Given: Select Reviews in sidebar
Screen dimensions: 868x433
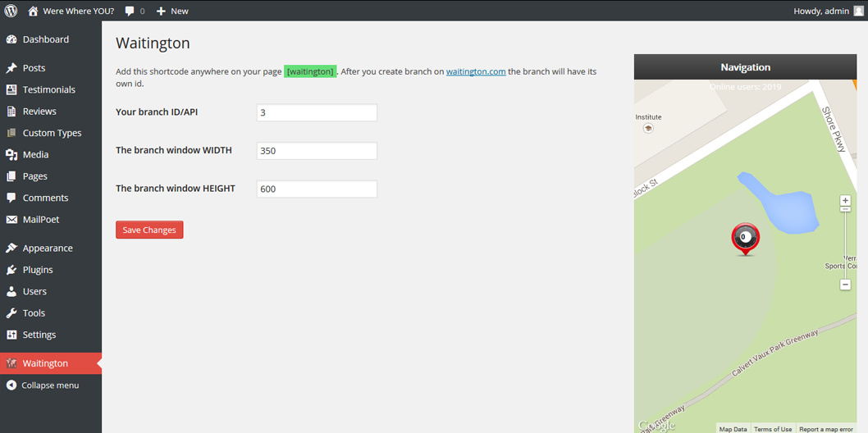Looking at the screenshot, I should 39,112.
